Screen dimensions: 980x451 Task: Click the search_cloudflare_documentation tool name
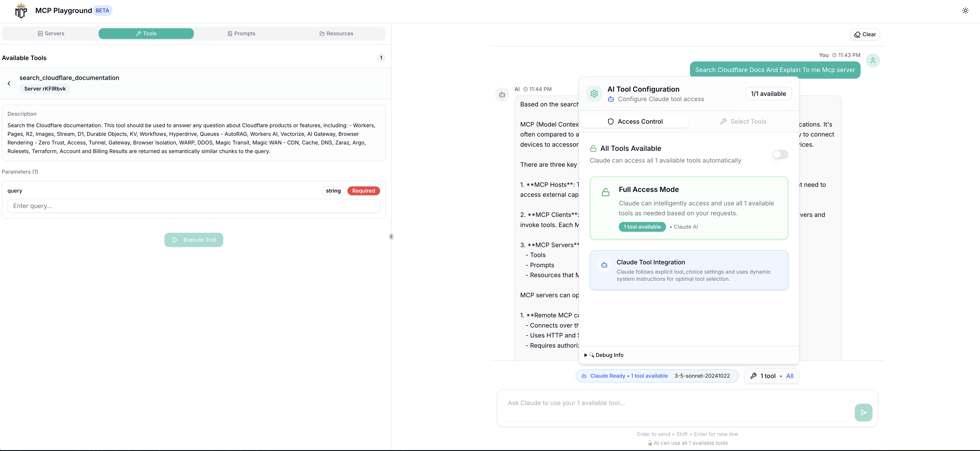[69, 78]
